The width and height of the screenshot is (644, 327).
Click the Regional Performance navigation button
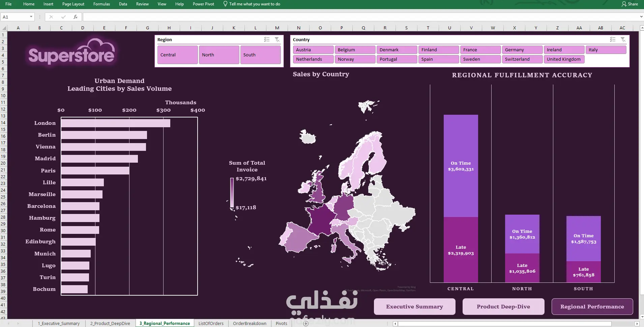coord(592,306)
